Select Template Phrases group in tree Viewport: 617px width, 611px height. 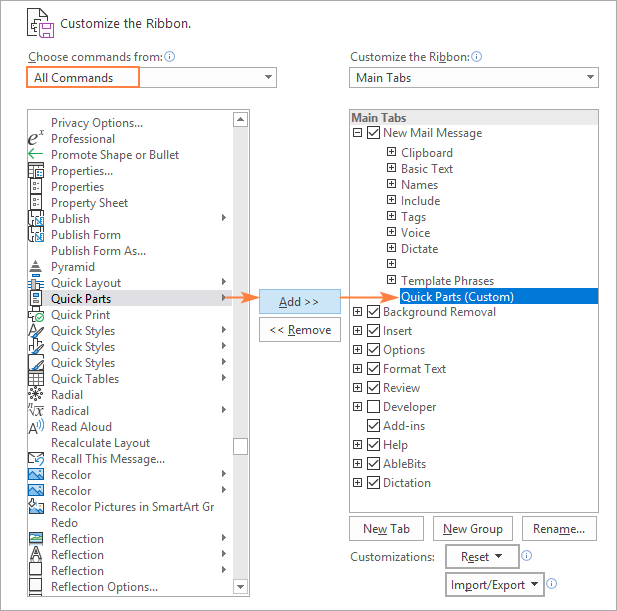coord(447,281)
